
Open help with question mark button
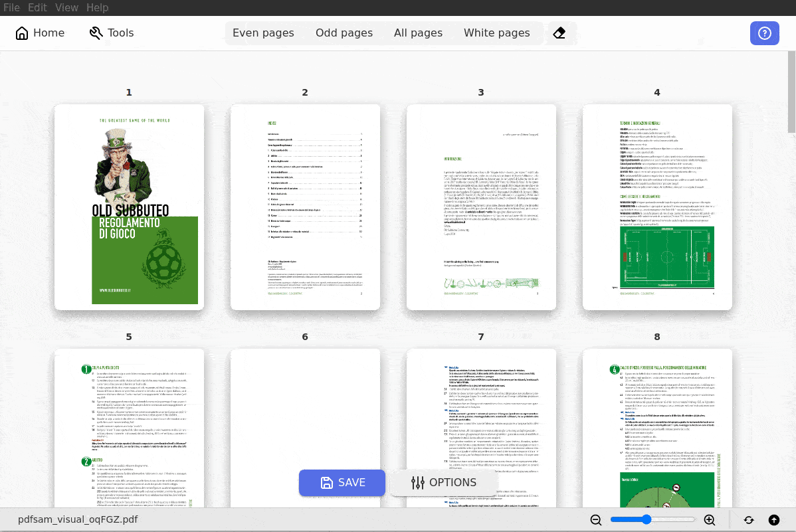(x=765, y=33)
